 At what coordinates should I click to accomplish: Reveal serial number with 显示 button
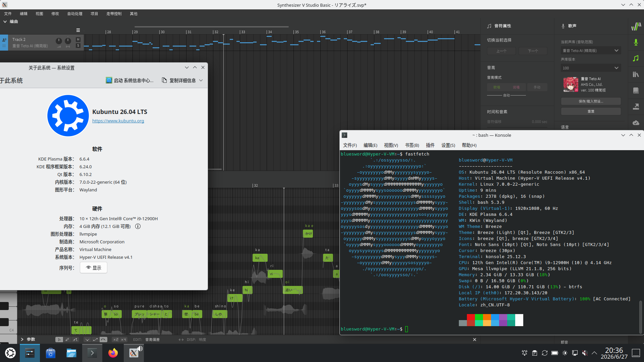point(94,268)
